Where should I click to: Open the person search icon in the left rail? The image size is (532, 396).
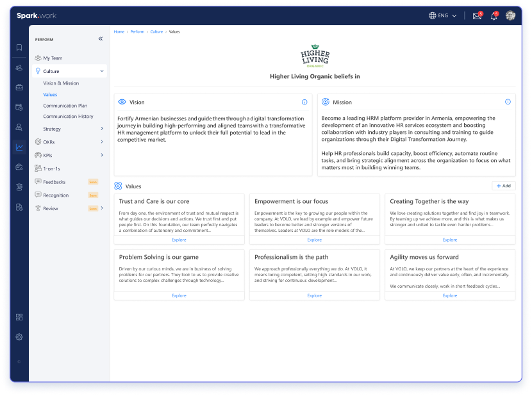click(x=19, y=128)
